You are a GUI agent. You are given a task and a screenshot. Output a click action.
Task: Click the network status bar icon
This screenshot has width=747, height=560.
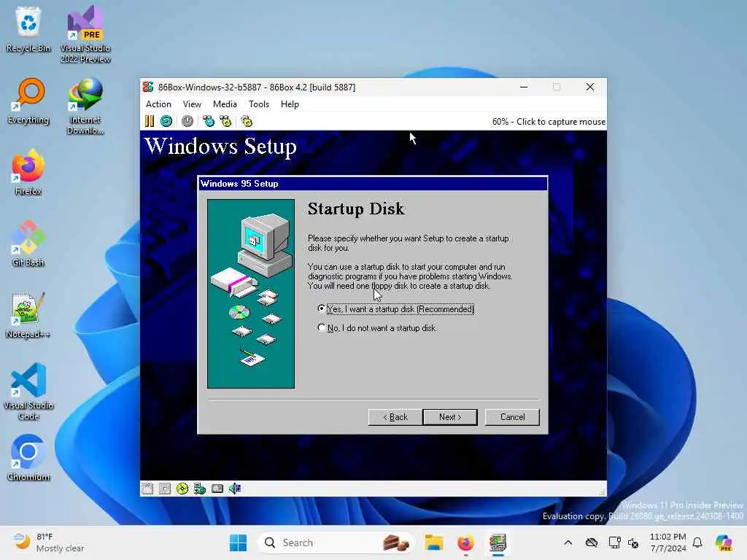(x=200, y=489)
